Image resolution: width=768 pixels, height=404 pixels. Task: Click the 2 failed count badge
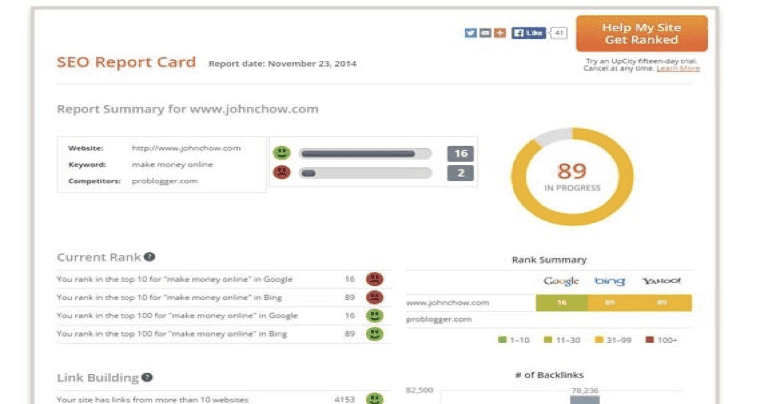[460, 173]
